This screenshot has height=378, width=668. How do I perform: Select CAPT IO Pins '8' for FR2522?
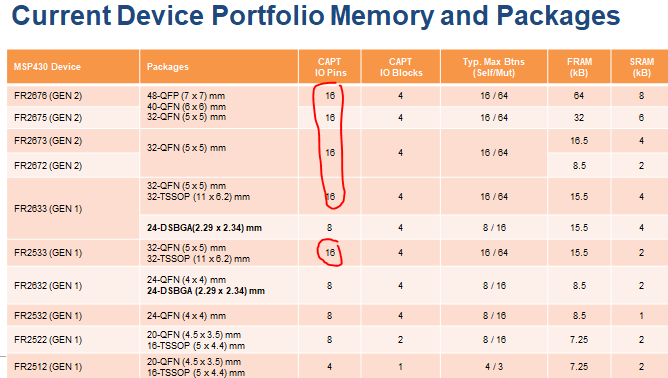329,340
